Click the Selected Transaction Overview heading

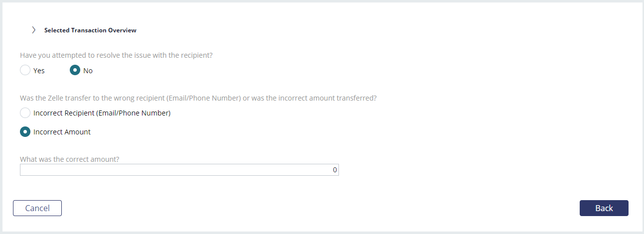pyautogui.click(x=90, y=30)
